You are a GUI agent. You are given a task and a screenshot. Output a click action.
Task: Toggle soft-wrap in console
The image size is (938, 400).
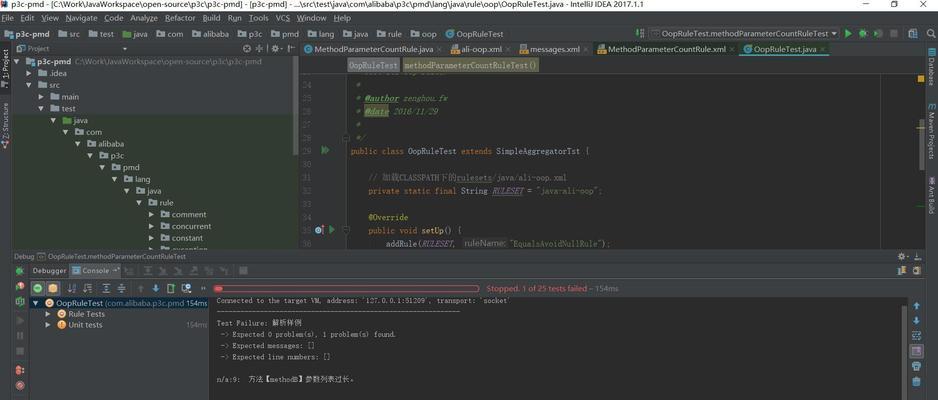coord(916,335)
